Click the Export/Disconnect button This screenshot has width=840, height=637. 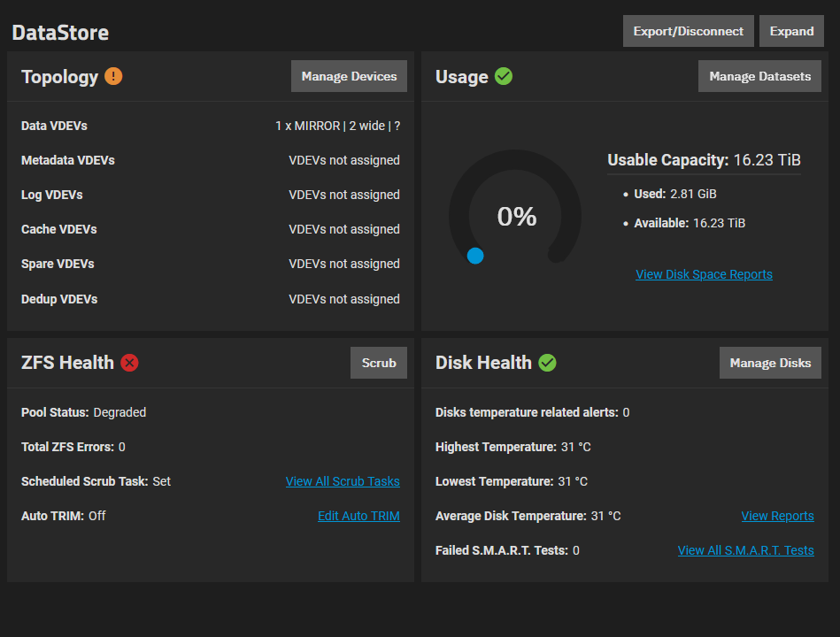pos(689,31)
